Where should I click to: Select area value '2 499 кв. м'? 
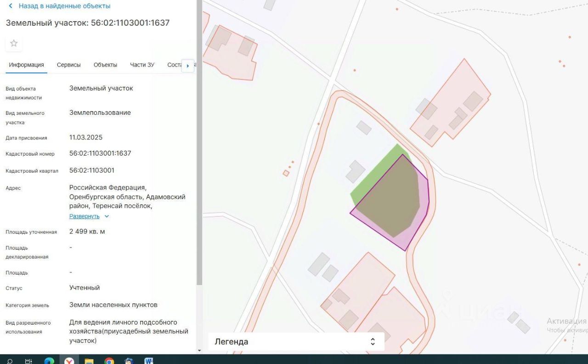pyautogui.click(x=87, y=231)
